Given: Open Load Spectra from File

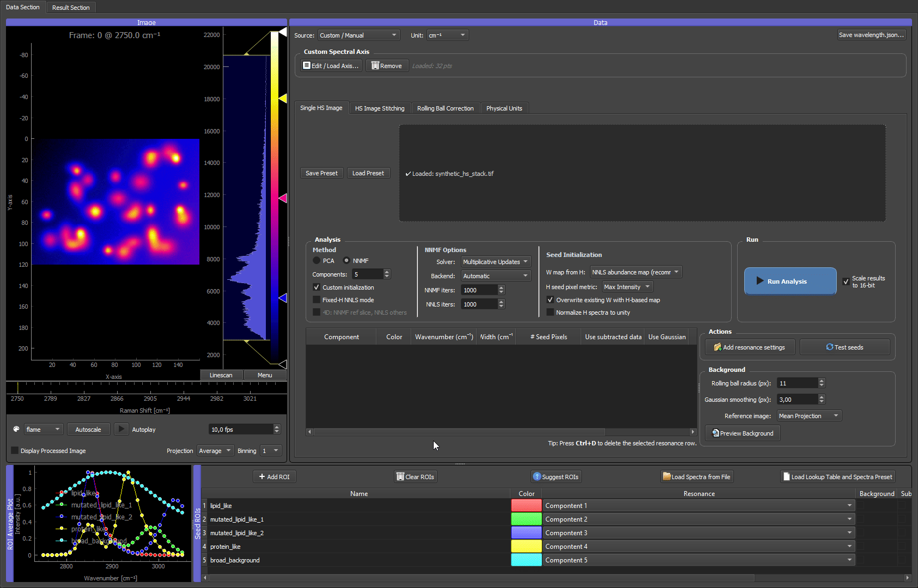Looking at the screenshot, I should [x=697, y=477].
